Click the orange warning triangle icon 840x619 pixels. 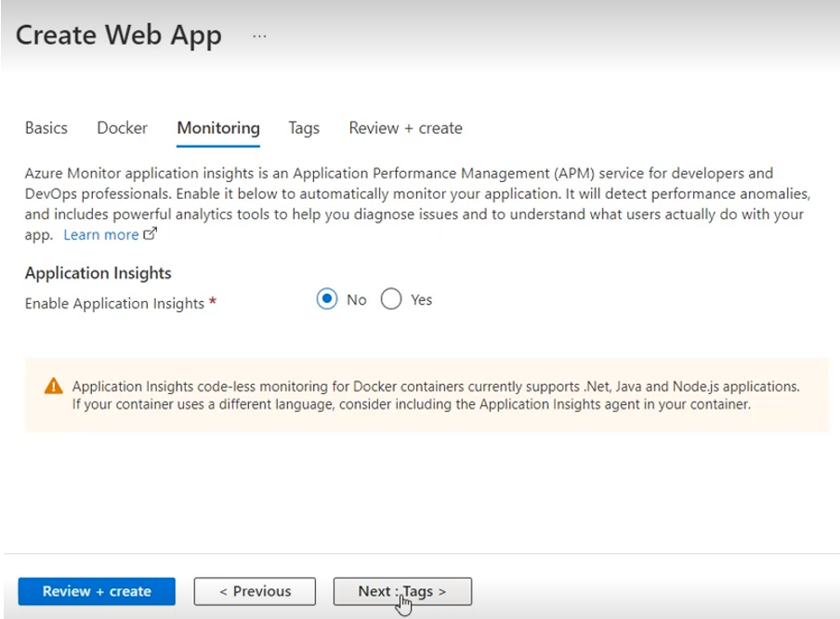(x=54, y=386)
